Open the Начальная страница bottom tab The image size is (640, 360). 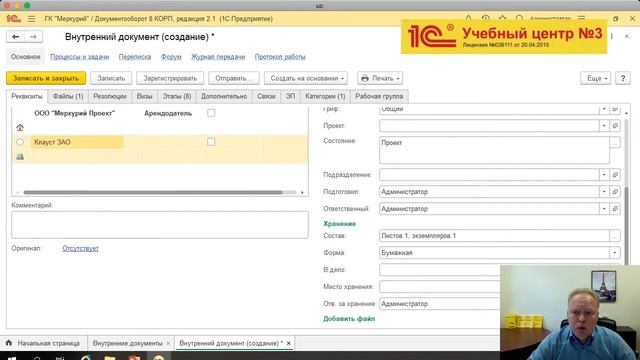click(44, 343)
